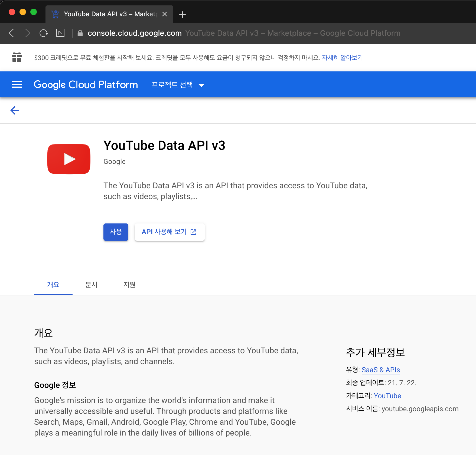476x455 pixels.
Task: Click the gift box free trial icon
Action: point(17,57)
